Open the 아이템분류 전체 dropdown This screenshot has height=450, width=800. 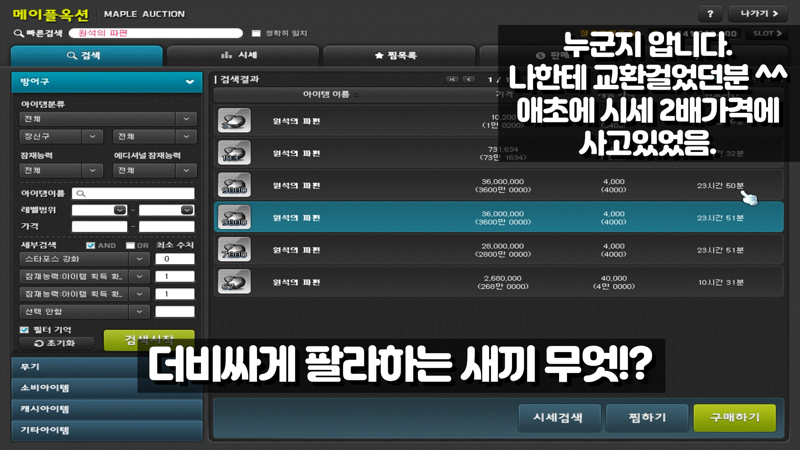pos(108,119)
